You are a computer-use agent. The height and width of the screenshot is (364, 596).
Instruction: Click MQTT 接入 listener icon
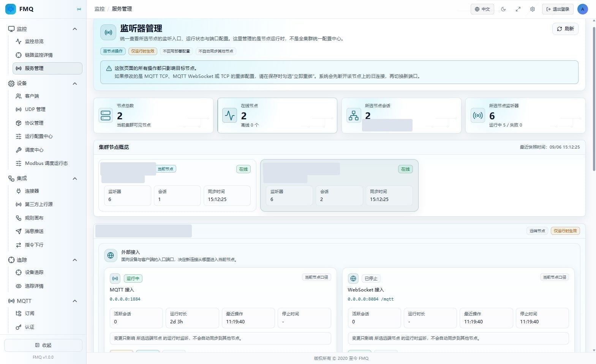point(115,279)
